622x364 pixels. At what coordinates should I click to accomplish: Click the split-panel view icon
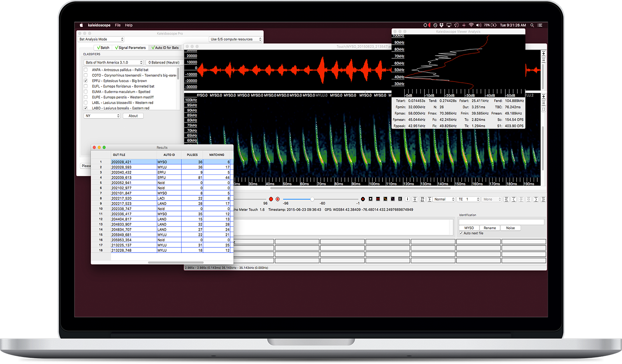pyautogui.click(x=400, y=199)
